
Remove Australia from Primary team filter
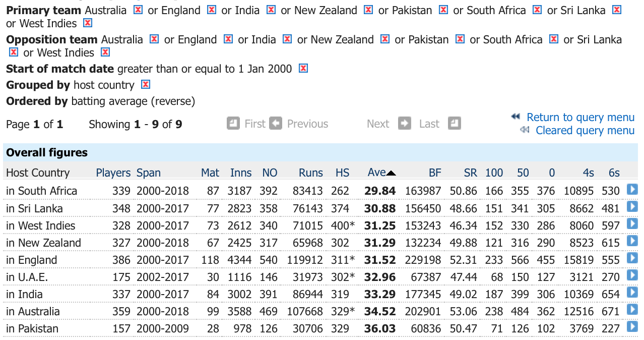click(138, 10)
